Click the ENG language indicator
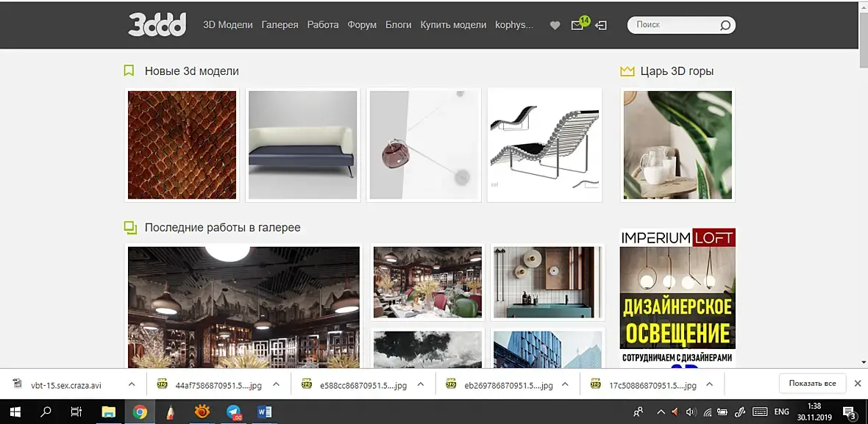 click(781, 412)
